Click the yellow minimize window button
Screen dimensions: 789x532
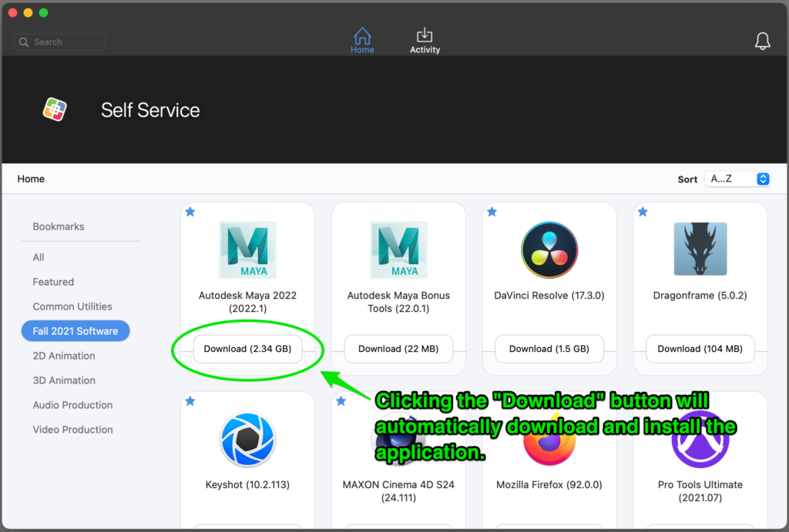(x=29, y=12)
